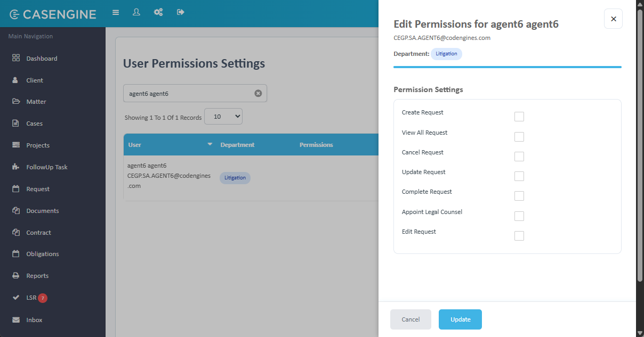Click the Inbox envelope icon
The height and width of the screenshot is (337, 644).
16,319
